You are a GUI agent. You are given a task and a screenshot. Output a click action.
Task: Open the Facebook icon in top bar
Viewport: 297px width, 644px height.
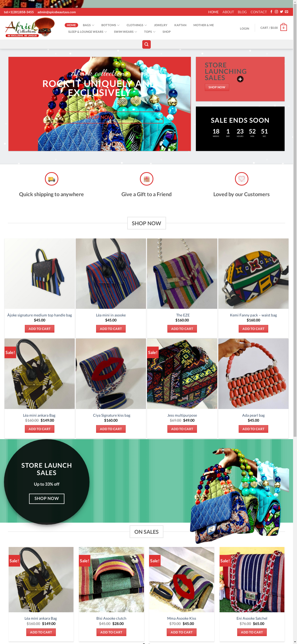click(271, 12)
